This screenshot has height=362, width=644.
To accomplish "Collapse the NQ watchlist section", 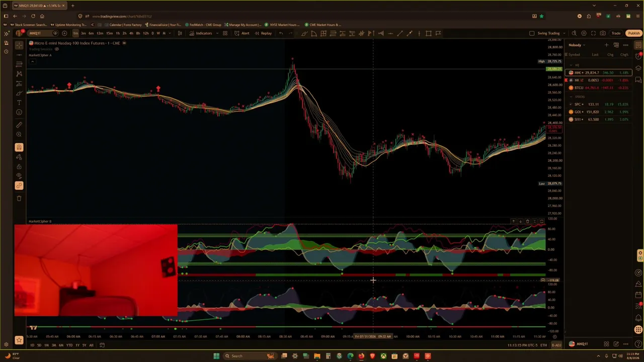I will pyautogui.click(x=571, y=65).
